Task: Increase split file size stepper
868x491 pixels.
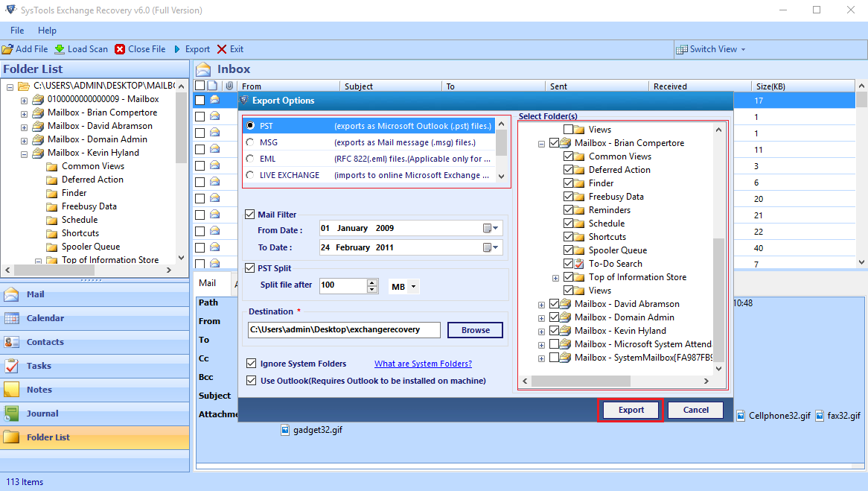Action: point(372,282)
